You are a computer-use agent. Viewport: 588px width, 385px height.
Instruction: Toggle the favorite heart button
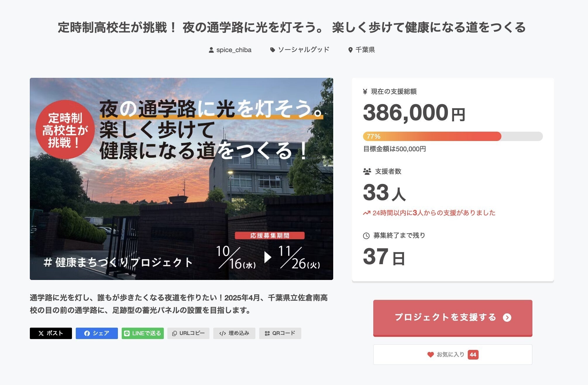click(453, 355)
